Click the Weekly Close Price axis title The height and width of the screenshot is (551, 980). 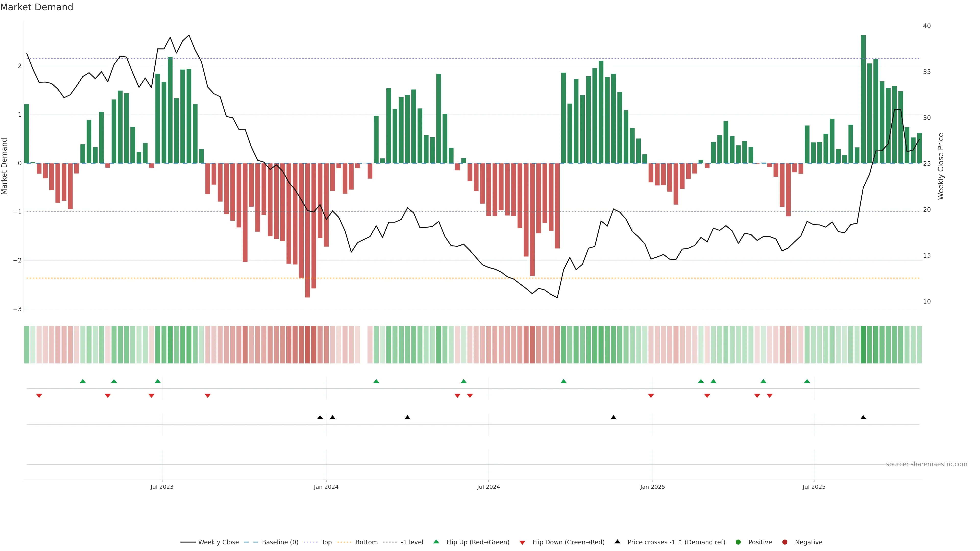941,166
